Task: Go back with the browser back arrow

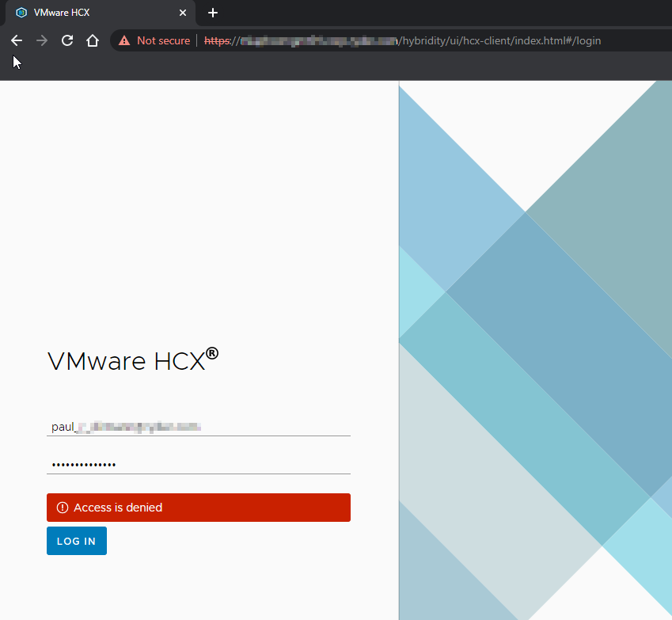Action: coord(17,40)
